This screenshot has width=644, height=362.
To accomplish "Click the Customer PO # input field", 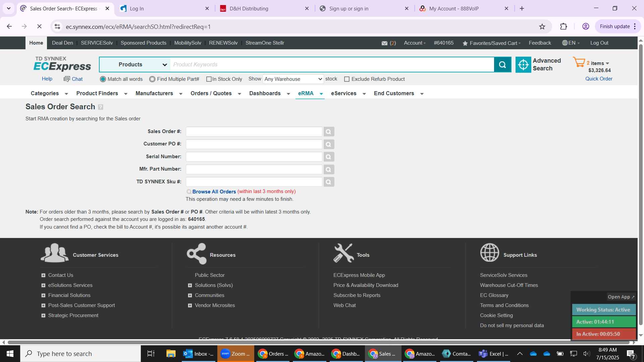I will point(254,144).
